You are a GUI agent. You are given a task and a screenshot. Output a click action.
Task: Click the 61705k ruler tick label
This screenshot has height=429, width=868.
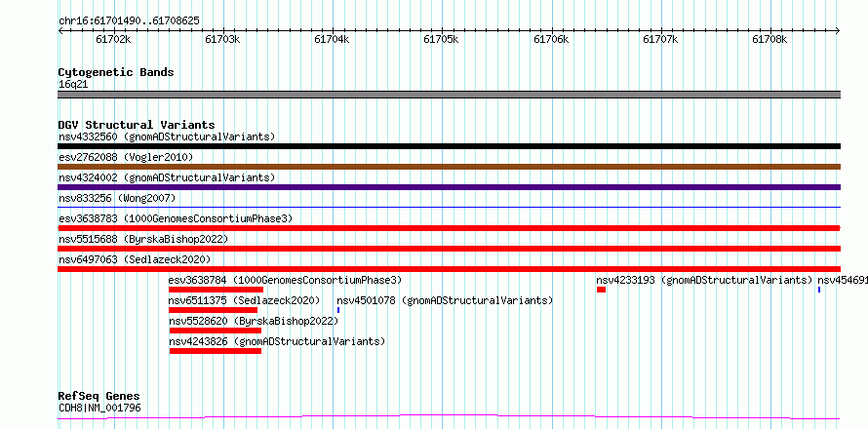pos(441,39)
